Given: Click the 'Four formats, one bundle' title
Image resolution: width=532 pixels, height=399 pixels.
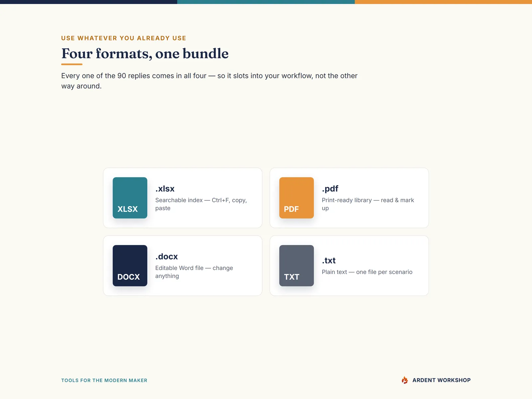Looking at the screenshot, I should point(145,54).
